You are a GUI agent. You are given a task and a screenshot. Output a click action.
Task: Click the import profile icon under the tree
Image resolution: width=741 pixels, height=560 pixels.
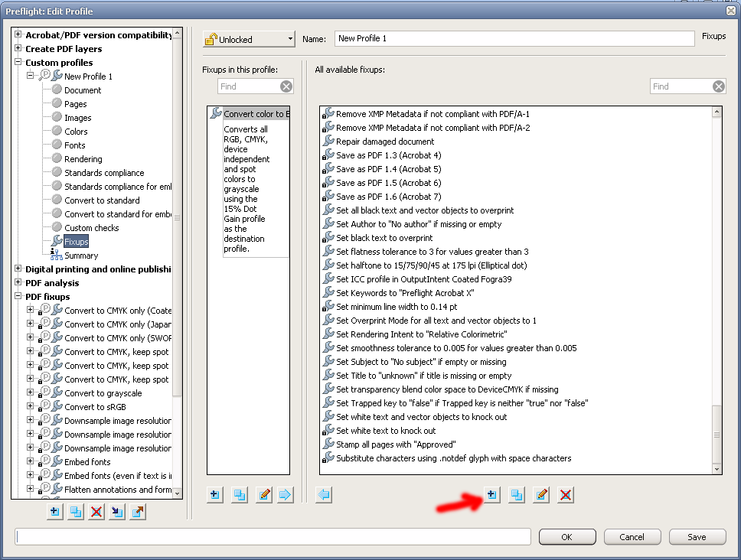click(x=117, y=511)
